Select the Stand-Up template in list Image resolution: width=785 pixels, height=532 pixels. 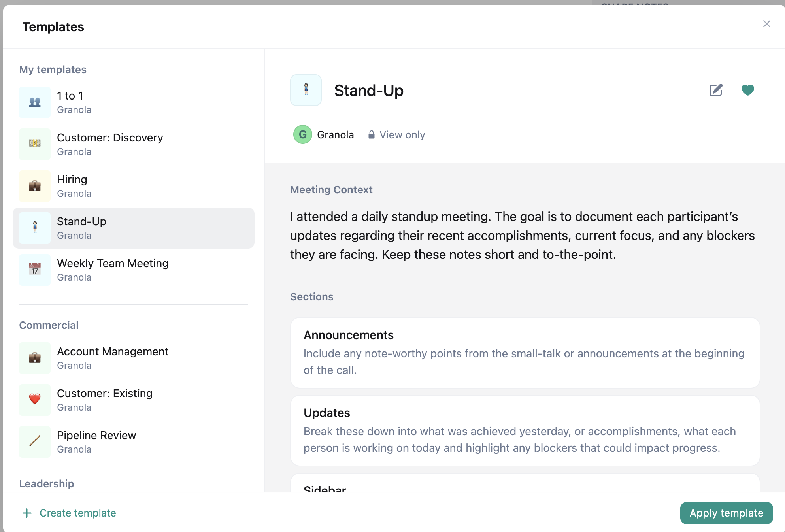[134, 228]
